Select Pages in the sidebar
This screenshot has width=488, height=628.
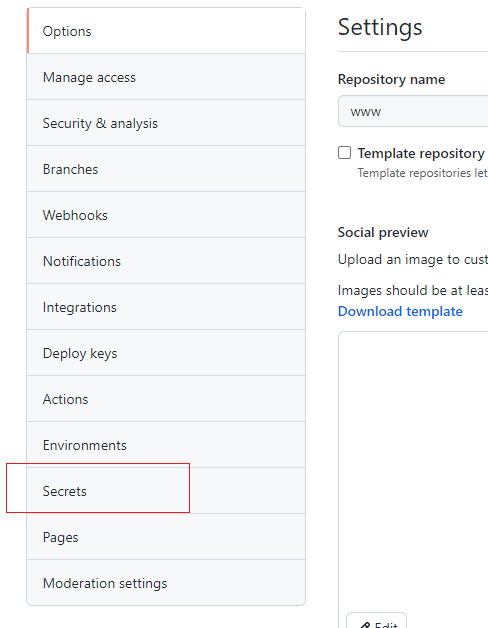[x=166, y=537]
